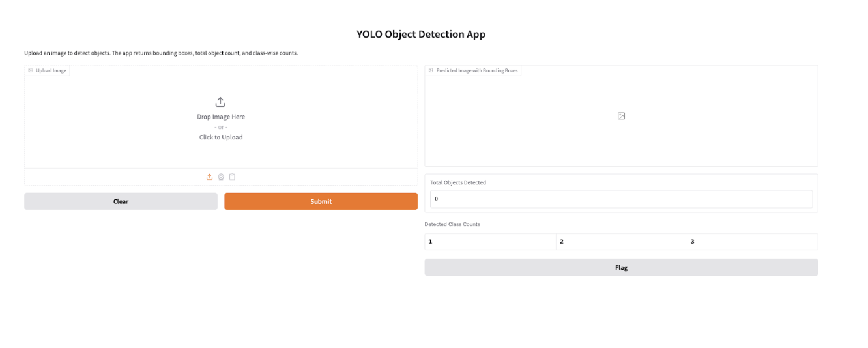This screenshot has width=868, height=348.
Task: Click the "Click to Upload" text
Action: click(x=221, y=138)
